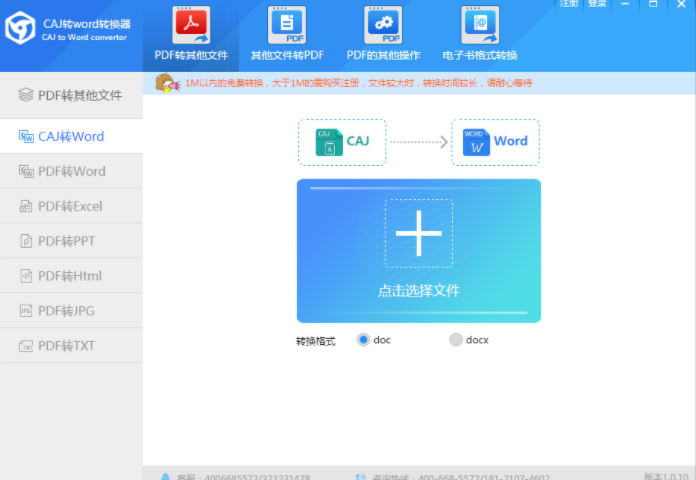
Task: Click the Word target format icon
Action: tap(477, 142)
